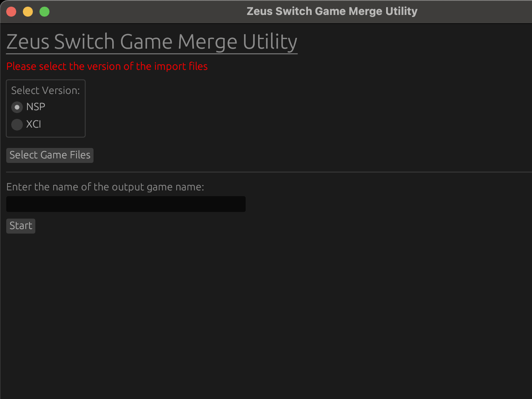Switch the import version back to NSP
532x399 pixels.
(x=17, y=107)
